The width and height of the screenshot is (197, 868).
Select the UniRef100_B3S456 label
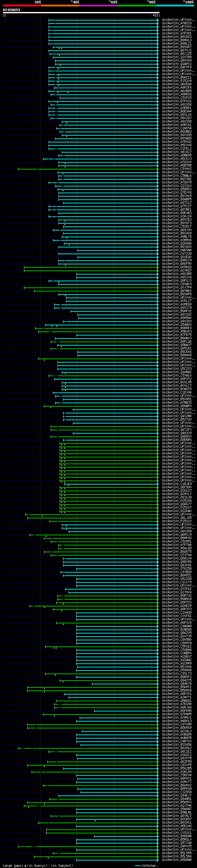click(177, 745)
